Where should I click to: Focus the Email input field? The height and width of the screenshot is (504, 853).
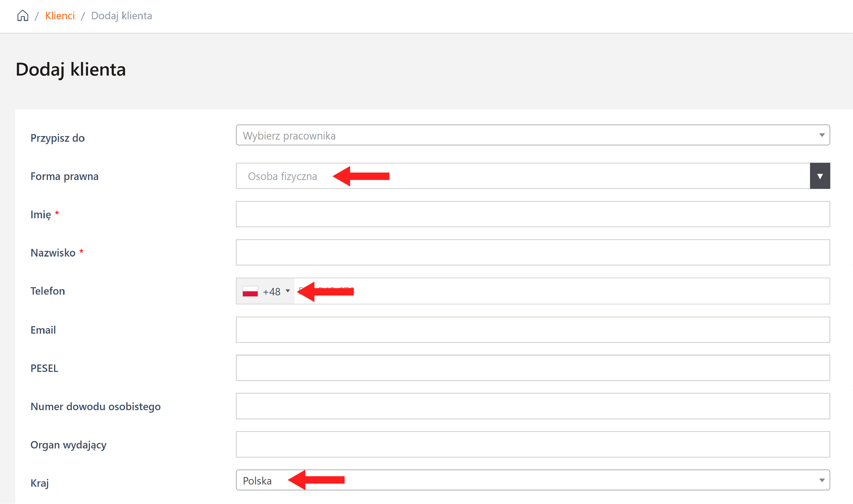[532, 330]
